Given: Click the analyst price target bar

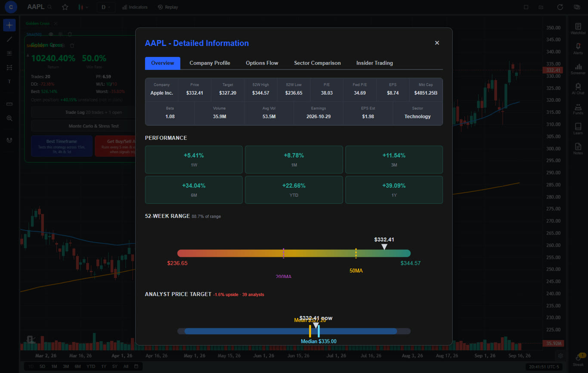Looking at the screenshot, I should click(x=294, y=331).
